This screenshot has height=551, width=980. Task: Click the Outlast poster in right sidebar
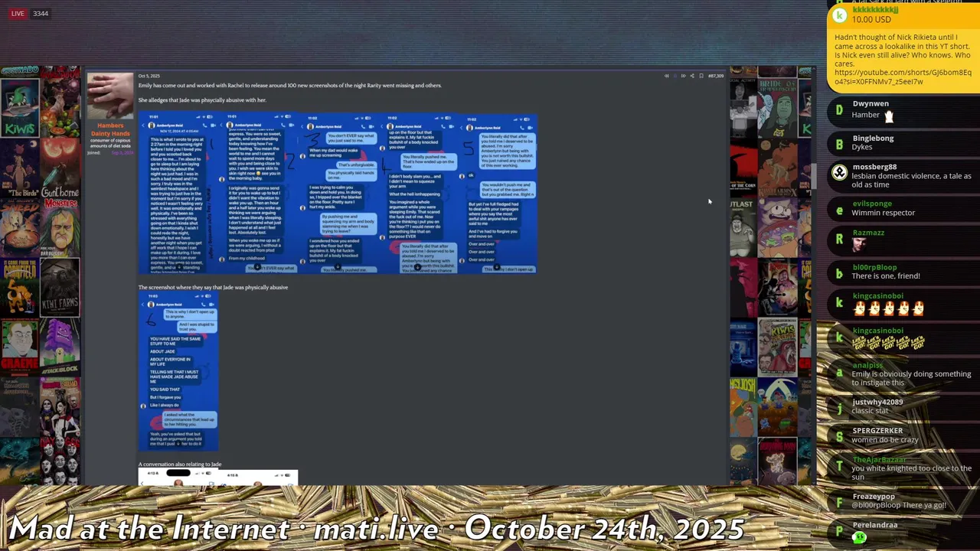pyautogui.click(x=743, y=227)
